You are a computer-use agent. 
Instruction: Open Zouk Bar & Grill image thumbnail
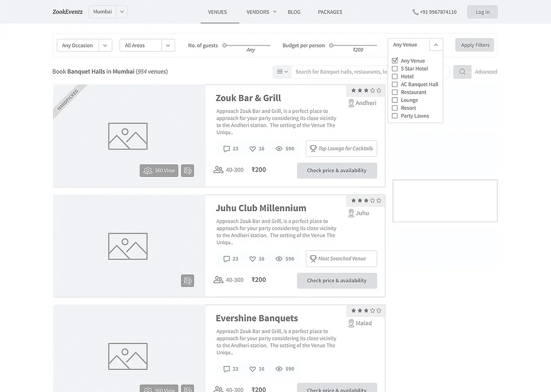tap(129, 136)
